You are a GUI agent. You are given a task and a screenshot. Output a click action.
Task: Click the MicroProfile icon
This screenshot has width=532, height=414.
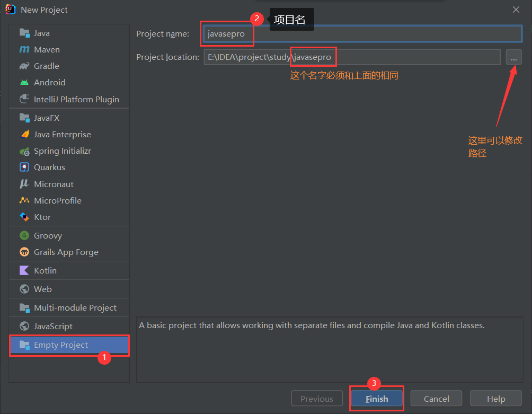pyautogui.click(x=24, y=200)
